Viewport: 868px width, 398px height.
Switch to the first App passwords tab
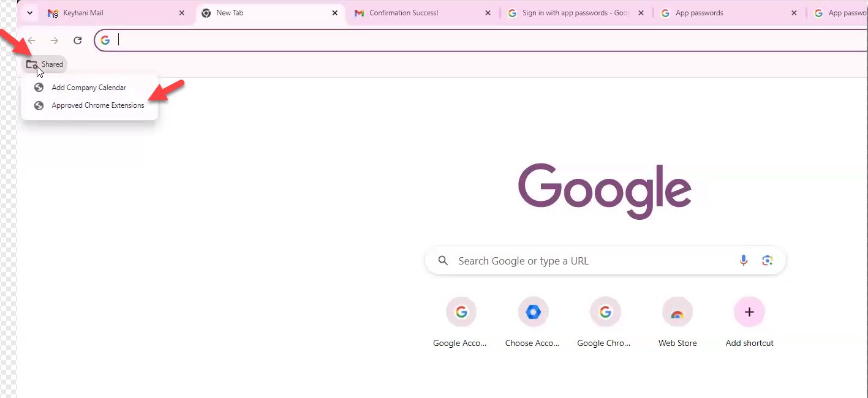(x=729, y=13)
